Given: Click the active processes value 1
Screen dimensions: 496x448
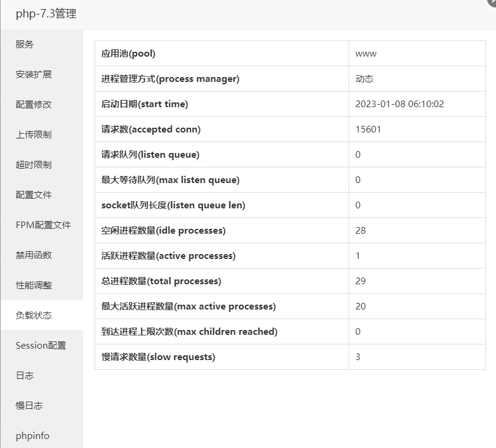Looking at the screenshot, I should point(358,256).
